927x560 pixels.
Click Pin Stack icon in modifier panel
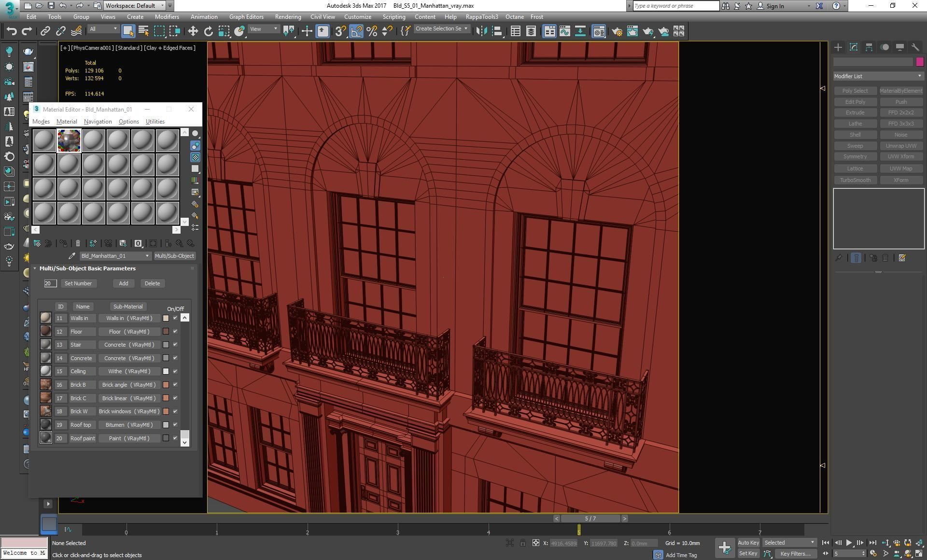839,258
